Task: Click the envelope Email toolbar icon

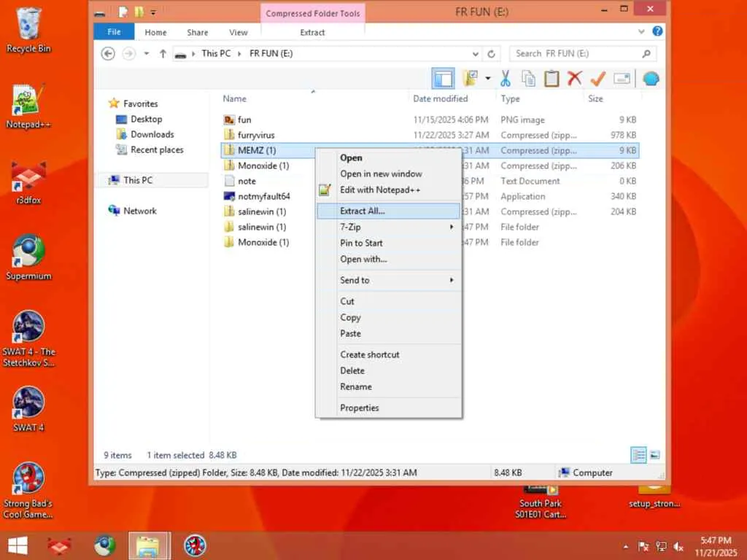Action: (x=622, y=79)
